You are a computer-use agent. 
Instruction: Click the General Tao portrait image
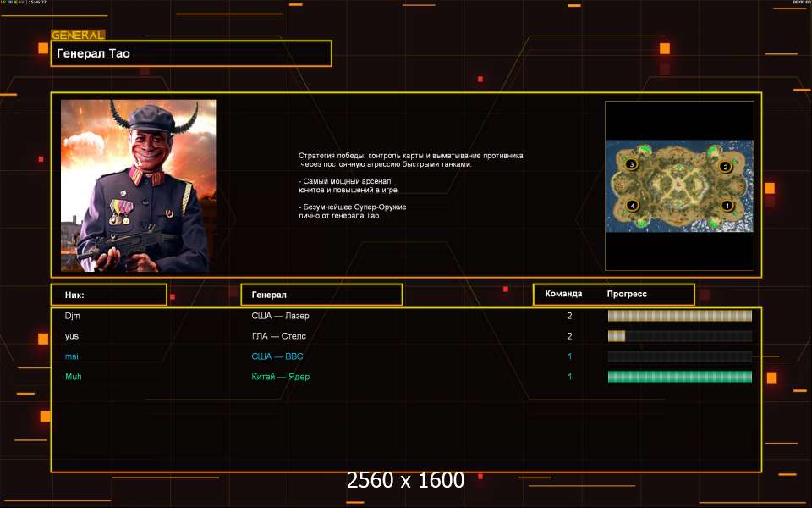point(138,185)
